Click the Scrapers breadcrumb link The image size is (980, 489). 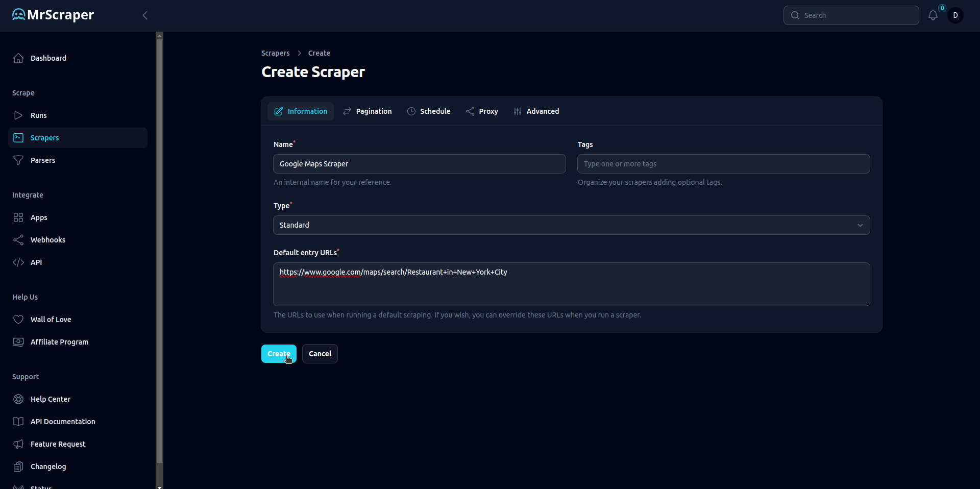[276, 53]
